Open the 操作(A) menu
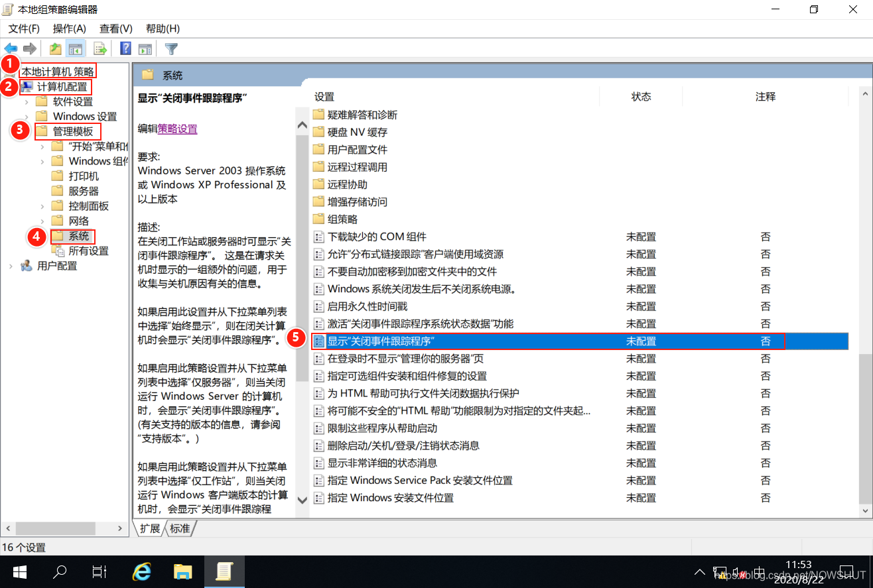The height and width of the screenshot is (588, 873). tap(70, 29)
